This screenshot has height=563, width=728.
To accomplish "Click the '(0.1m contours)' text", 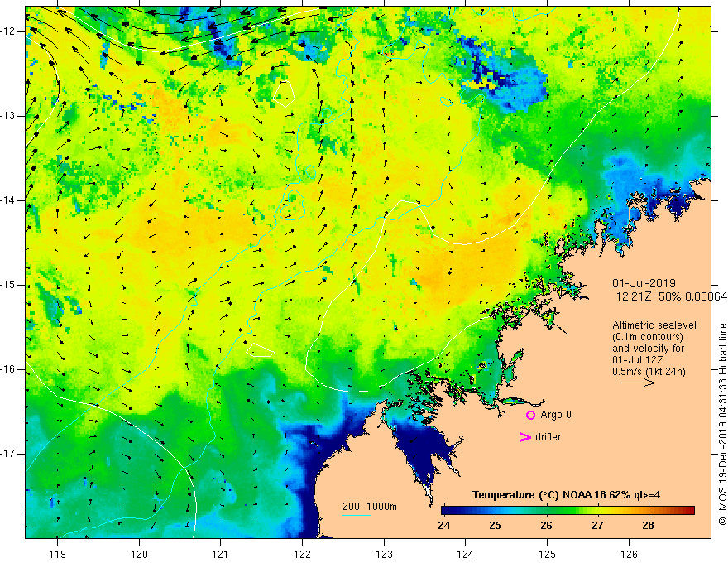I will click(x=648, y=337).
